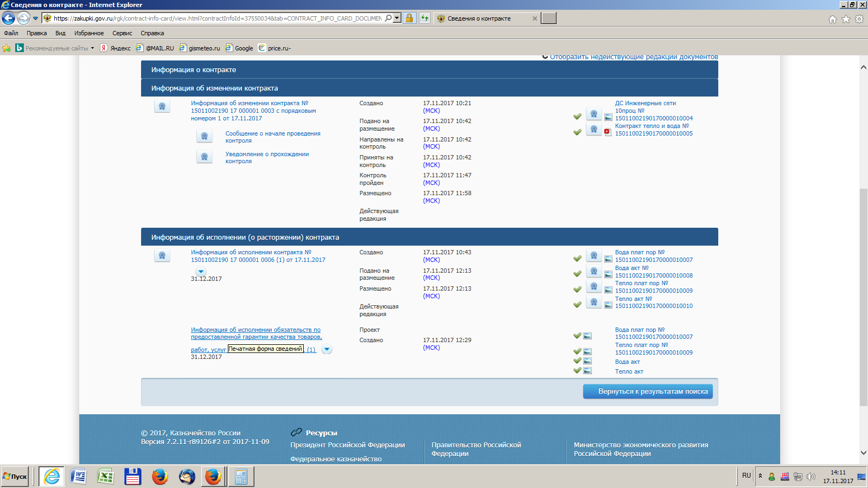Click signature icon beside contract change information
This screenshot has height=488, width=868.
pos(162,106)
